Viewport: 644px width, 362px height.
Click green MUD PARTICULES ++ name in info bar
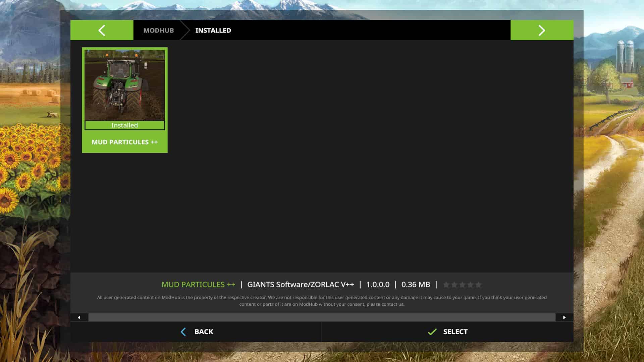pyautogui.click(x=198, y=285)
